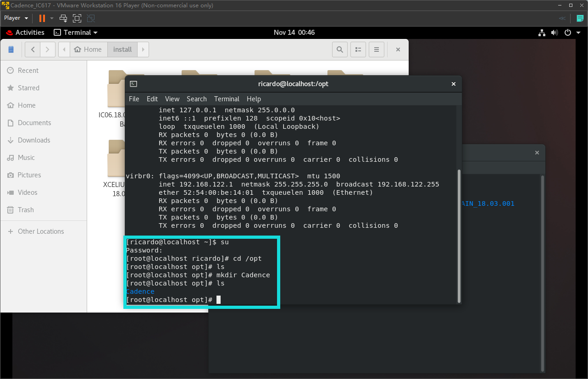Open Music in the Files sidebar

44,158
